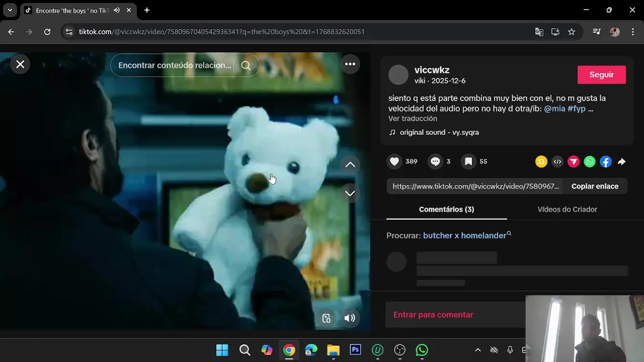This screenshot has width=644, height=362.
Task: Open Windows taskbar search
Action: tap(245, 350)
